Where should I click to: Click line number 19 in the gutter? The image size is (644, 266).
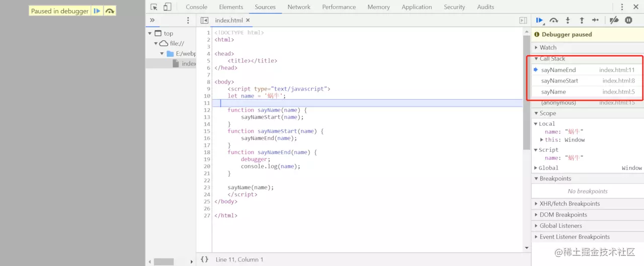pyautogui.click(x=207, y=159)
